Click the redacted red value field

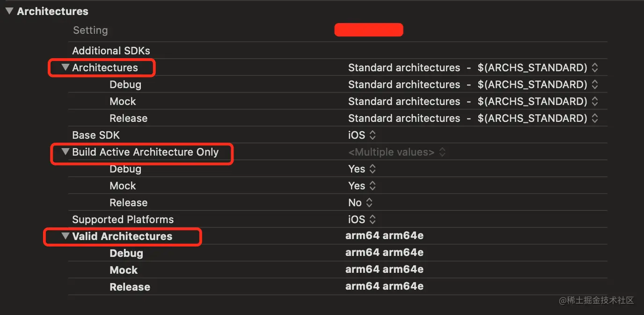point(369,30)
